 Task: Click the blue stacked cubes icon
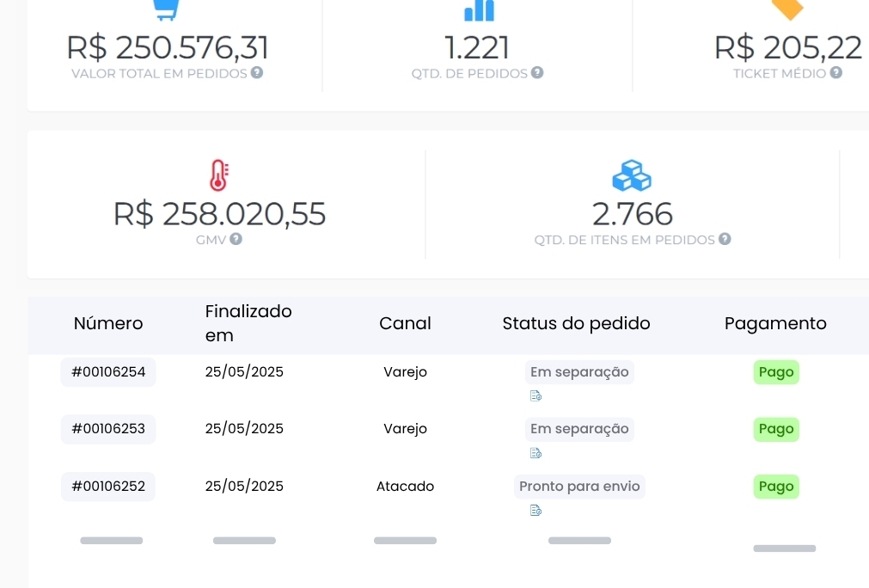pyautogui.click(x=631, y=175)
